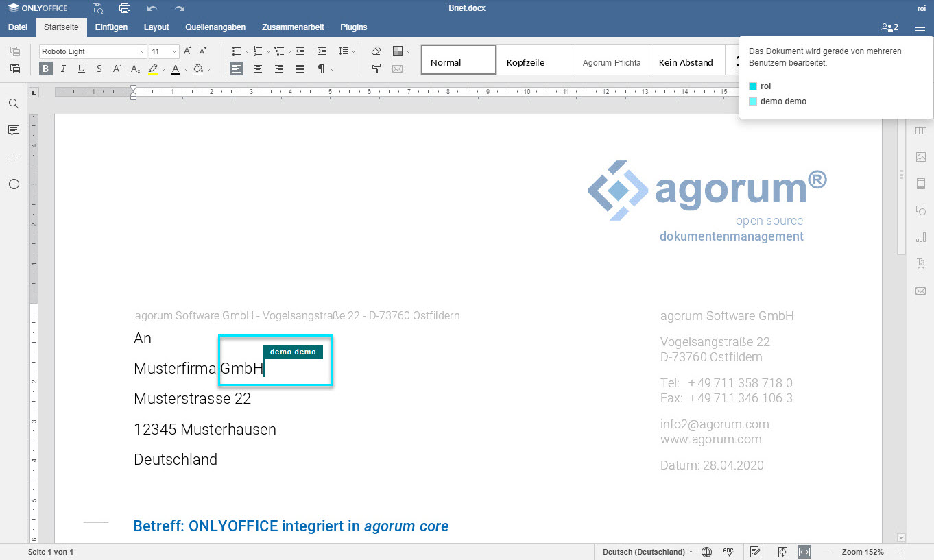Toggle bold formatting off
The width and height of the screenshot is (934, 560).
pos(46,69)
